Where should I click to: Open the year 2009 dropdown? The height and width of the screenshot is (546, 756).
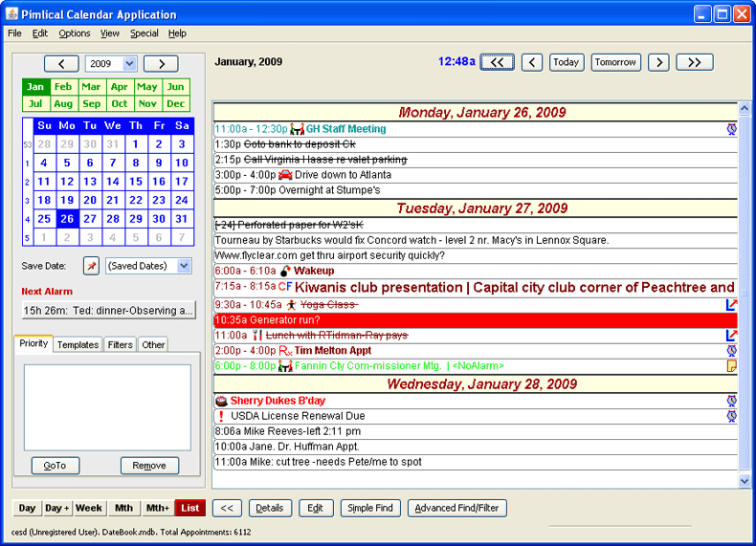click(x=129, y=64)
